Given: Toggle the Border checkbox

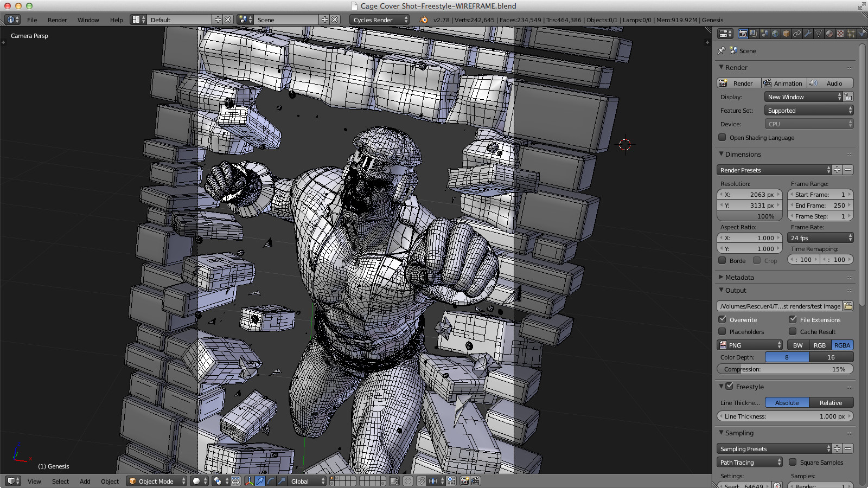Looking at the screenshot, I should pos(722,260).
